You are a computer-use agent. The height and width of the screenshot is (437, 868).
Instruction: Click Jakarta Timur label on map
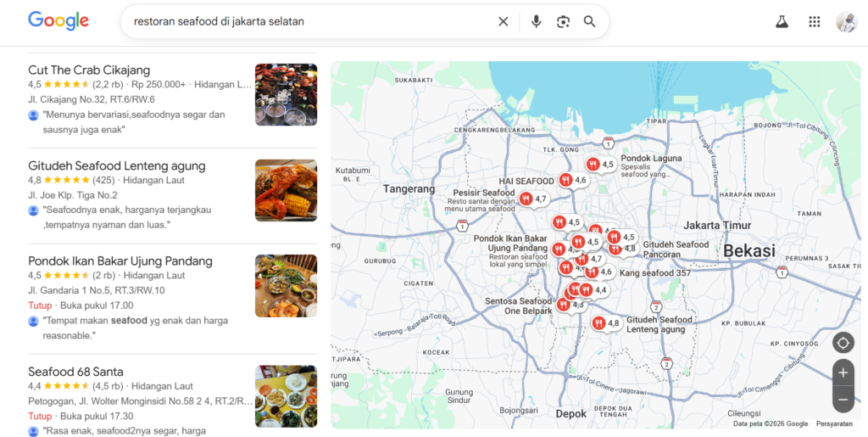click(x=717, y=226)
